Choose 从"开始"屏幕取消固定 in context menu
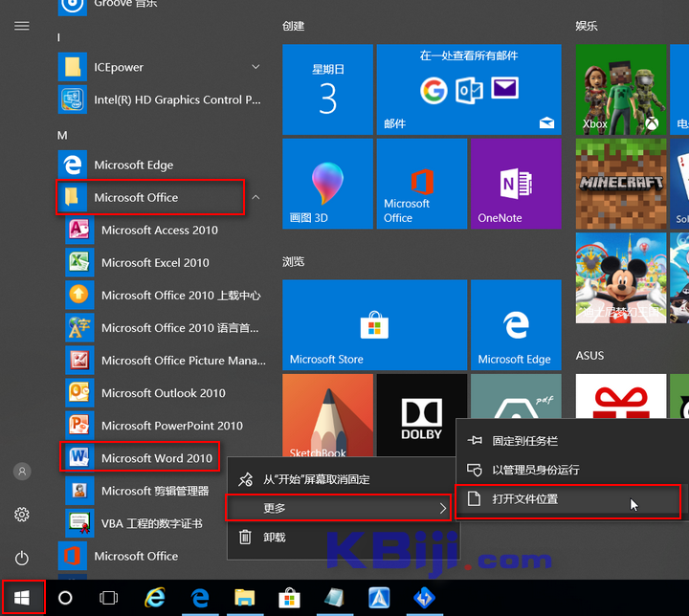Viewport: 689px width, 616px height. click(341, 479)
